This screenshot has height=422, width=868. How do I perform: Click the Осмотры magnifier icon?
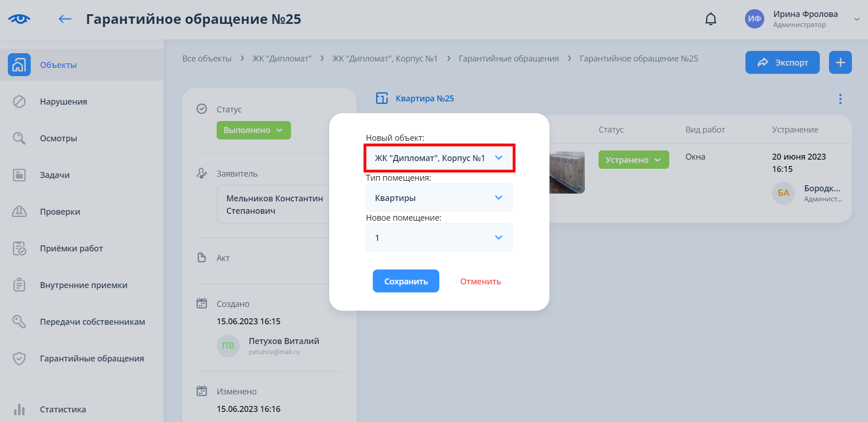(19, 138)
